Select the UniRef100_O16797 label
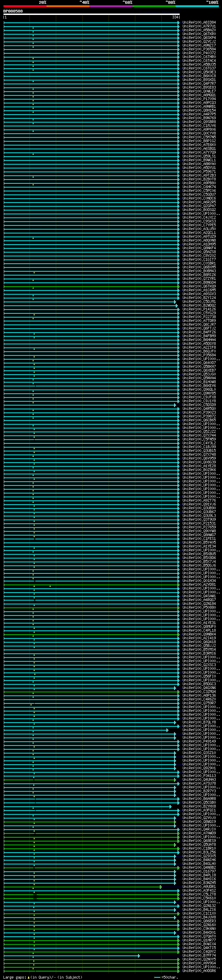The height and width of the screenshot is (980, 222). coord(199,871)
